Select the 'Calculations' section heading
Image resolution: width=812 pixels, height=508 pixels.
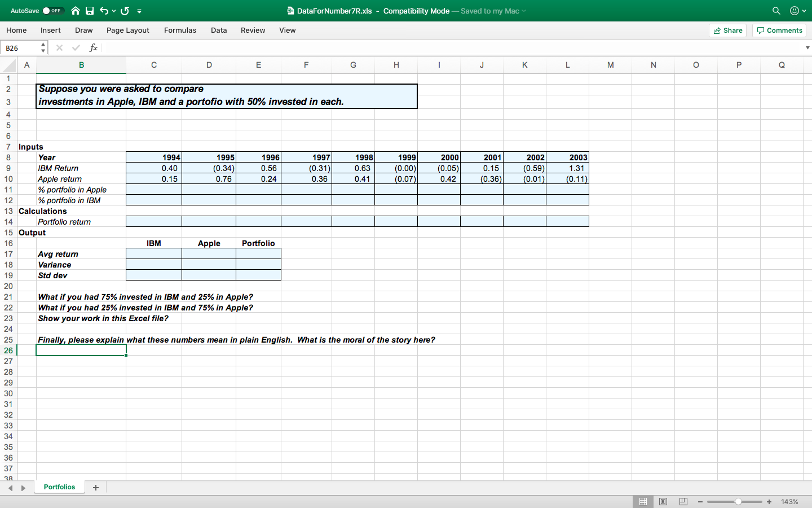43,211
